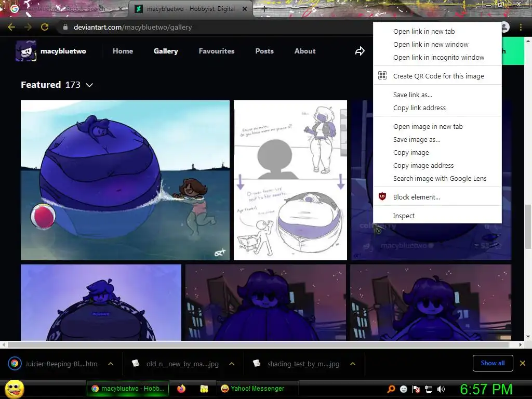Open the blueberry ocean artwork thumbnail
Viewport: 532px width, 399px height.
(x=125, y=180)
